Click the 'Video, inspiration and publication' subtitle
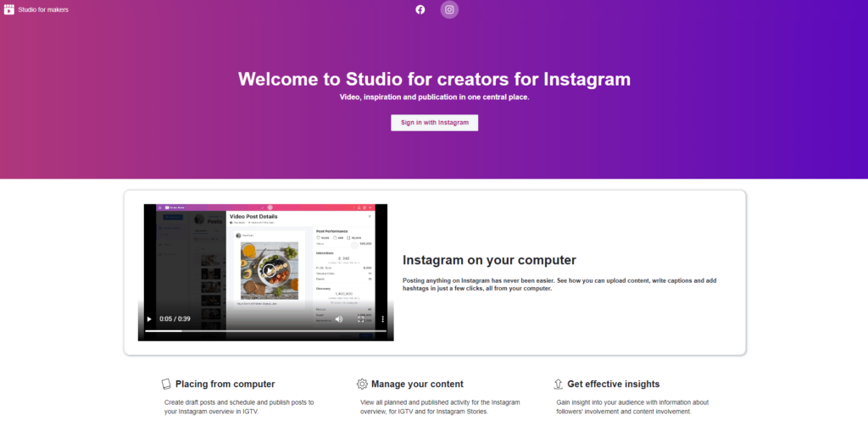 (435, 97)
